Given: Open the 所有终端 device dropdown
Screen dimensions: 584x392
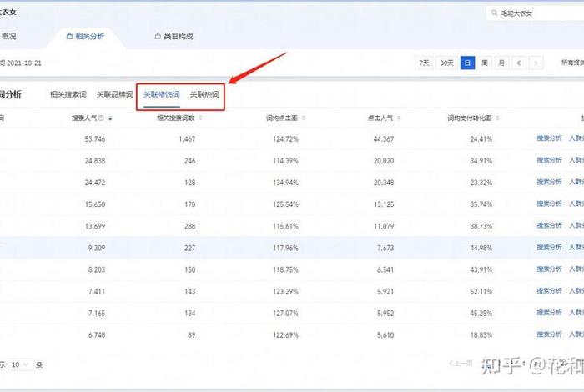Looking at the screenshot, I should 572,63.
